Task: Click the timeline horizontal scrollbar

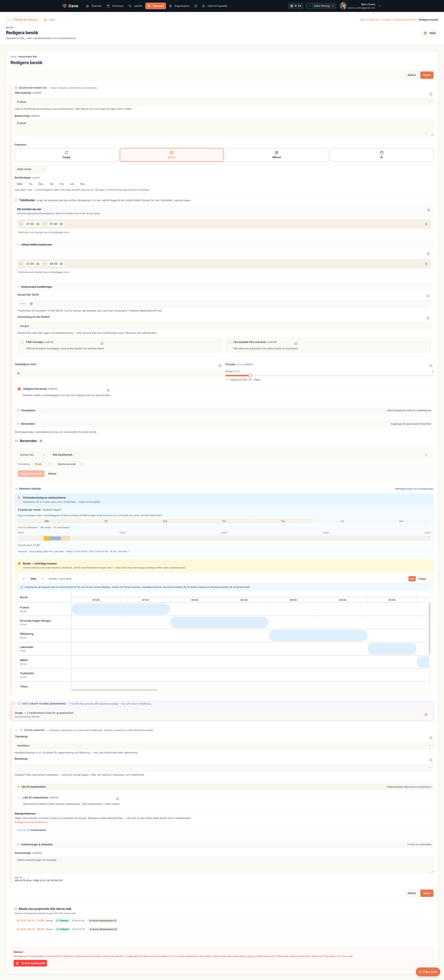Action: coord(114,690)
